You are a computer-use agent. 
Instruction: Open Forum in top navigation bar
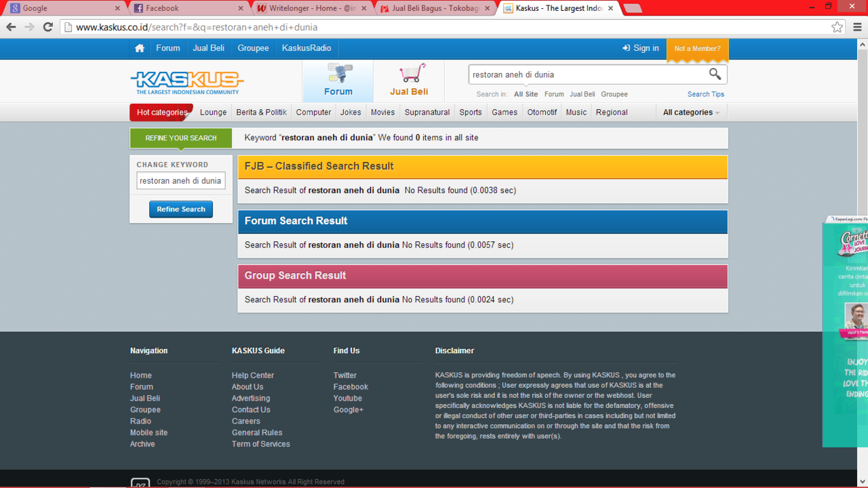coord(168,48)
